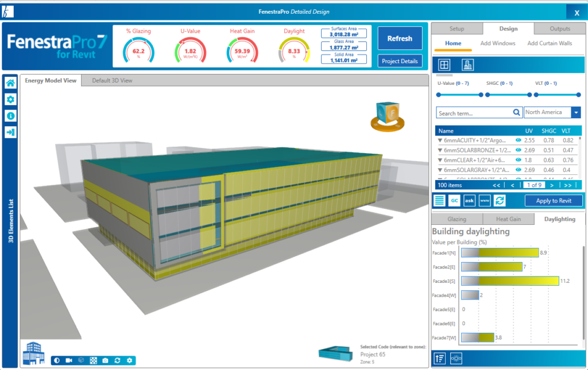The height and width of the screenshot is (370, 588).
Task: Click the 3D cube icon in viewport toolbar
Action: tap(81, 360)
